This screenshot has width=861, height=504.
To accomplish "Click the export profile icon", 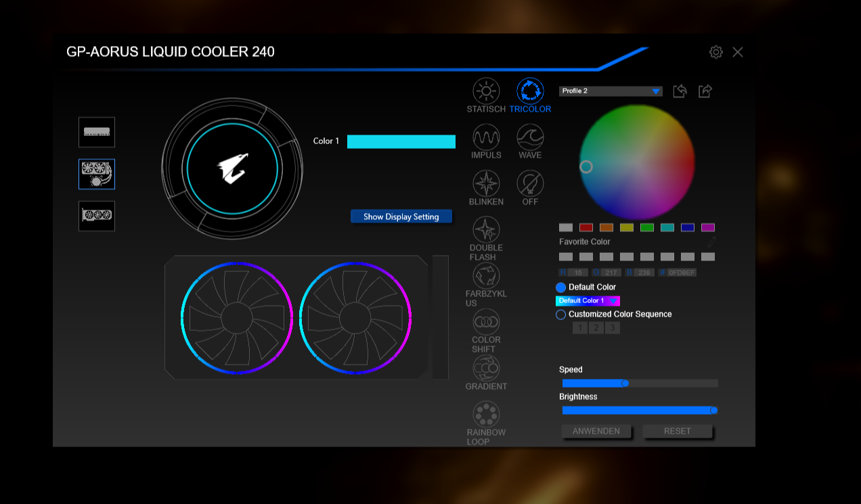I will [705, 91].
